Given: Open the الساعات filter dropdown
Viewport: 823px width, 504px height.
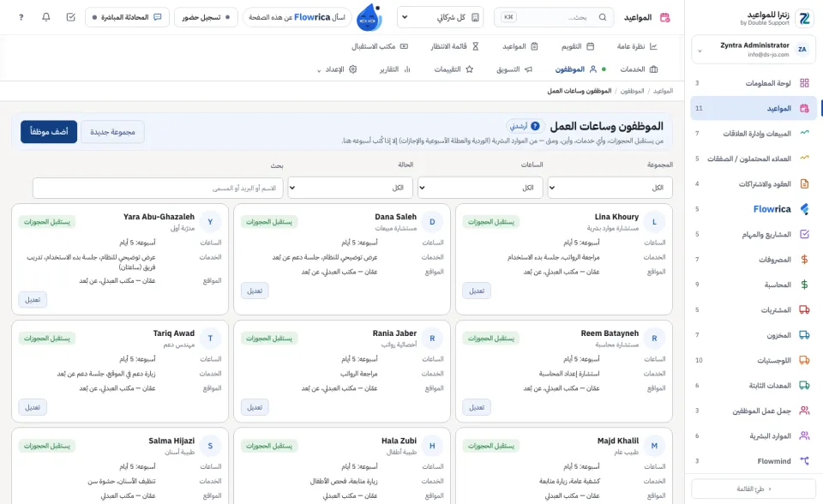Looking at the screenshot, I should pos(480,188).
